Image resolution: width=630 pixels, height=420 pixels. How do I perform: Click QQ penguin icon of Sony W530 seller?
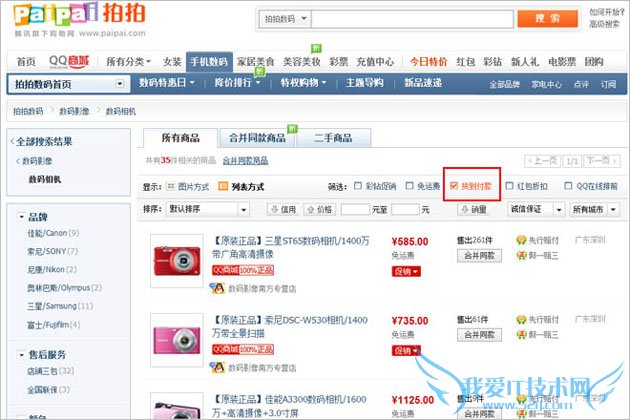pos(217,367)
